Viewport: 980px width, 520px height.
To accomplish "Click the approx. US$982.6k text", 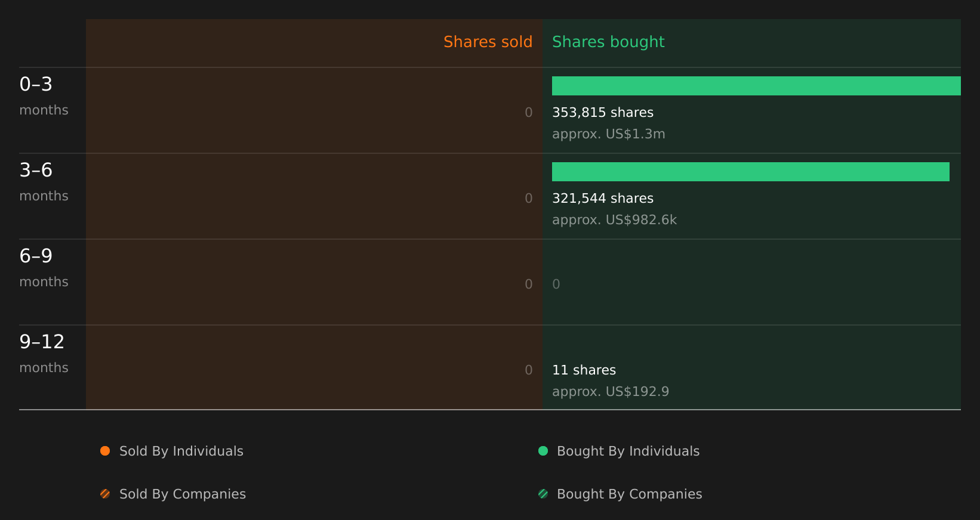I will 615,220.
